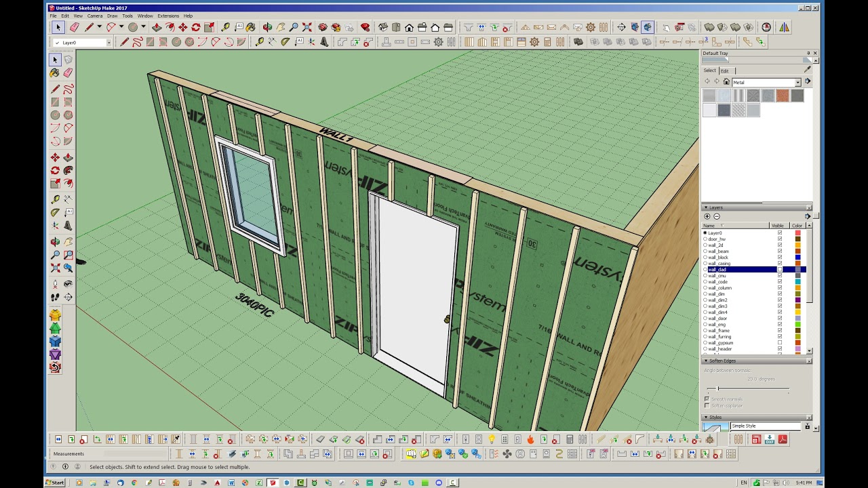The width and height of the screenshot is (868, 488).
Task: Open the Metal materials collection dropdown
Action: tap(797, 82)
